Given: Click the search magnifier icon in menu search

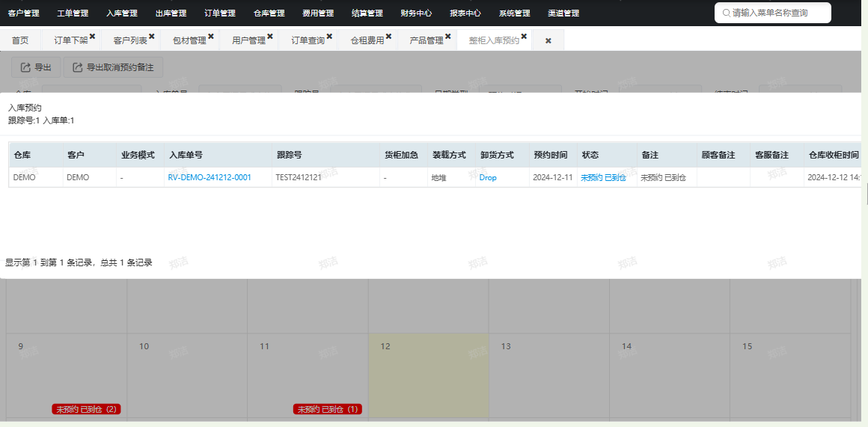Looking at the screenshot, I should pyautogui.click(x=727, y=13).
